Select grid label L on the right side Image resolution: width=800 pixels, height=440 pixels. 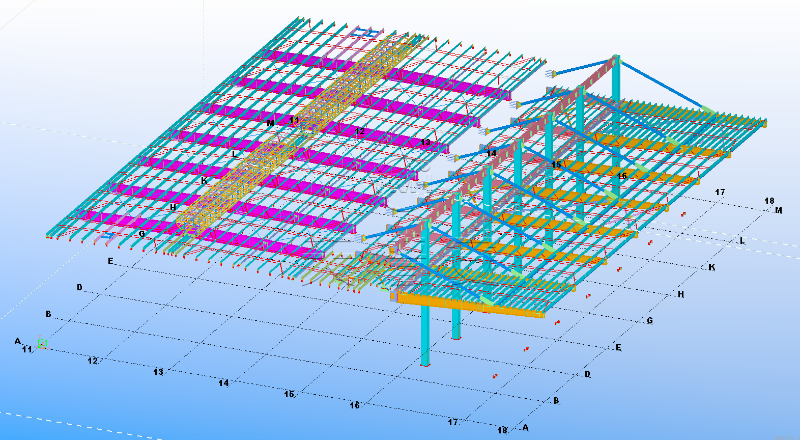742,241
